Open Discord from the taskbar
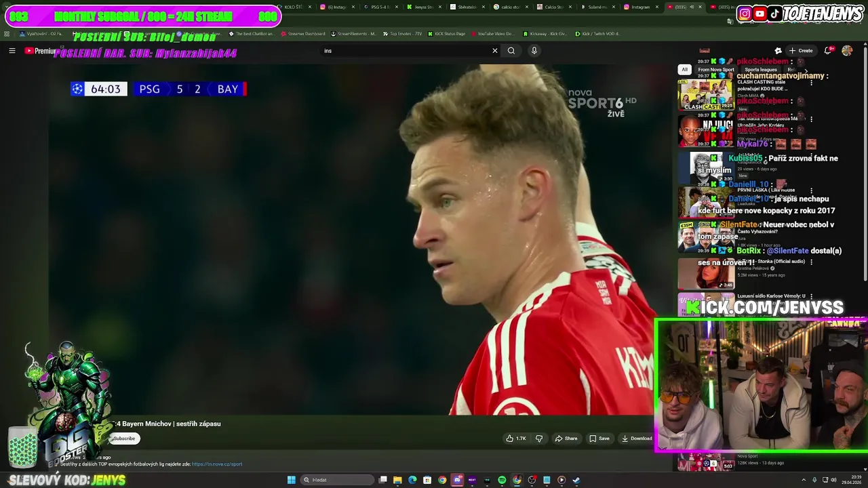Image resolution: width=868 pixels, height=488 pixels. point(457,480)
